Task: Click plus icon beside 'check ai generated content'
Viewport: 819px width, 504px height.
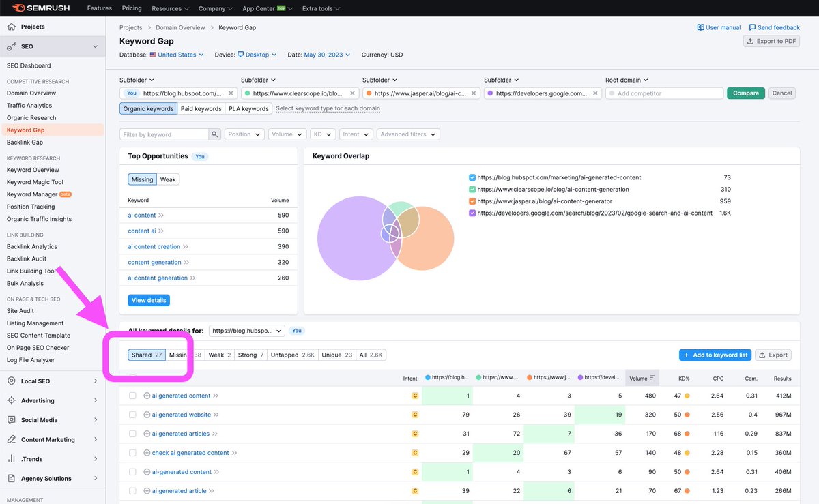Action: pyautogui.click(x=147, y=453)
